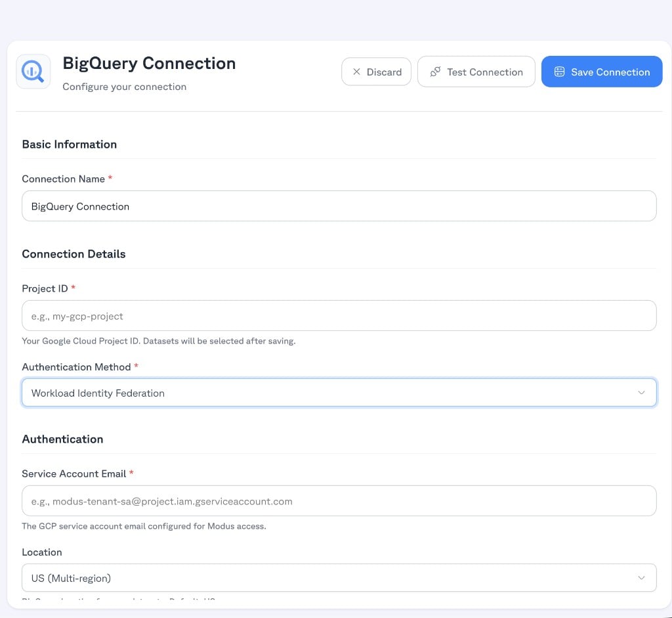Open the Authentication Method dropdown
Image resolution: width=672 pixels, height=618 pixels.
click(x=339, y=393)
